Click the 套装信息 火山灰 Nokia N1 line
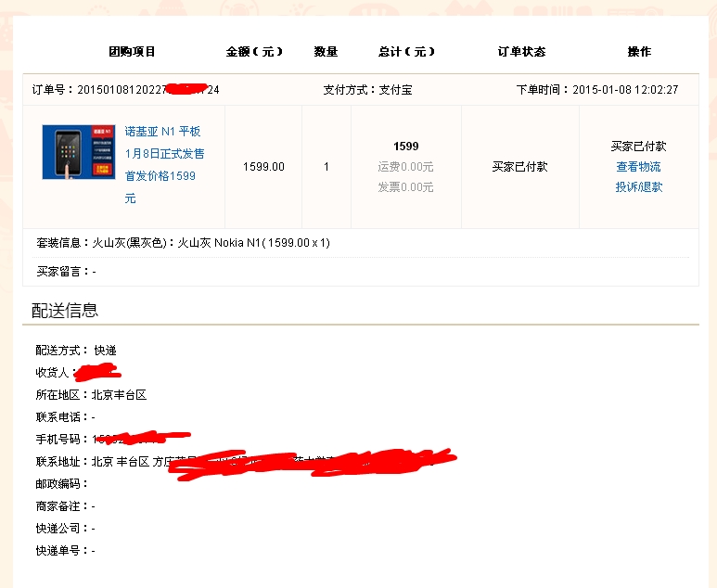This screenshot has height=588, width=717. point(184,243)
